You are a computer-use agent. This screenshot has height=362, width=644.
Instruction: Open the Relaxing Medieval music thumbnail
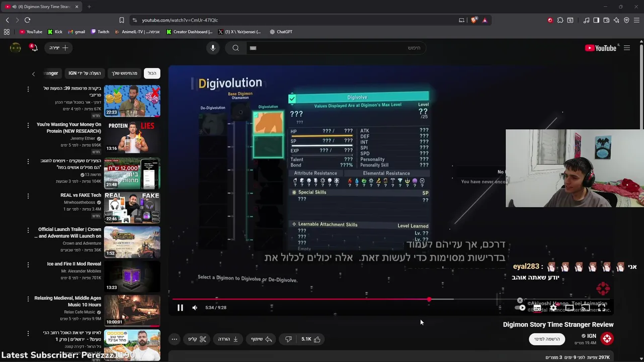[132, 310]
